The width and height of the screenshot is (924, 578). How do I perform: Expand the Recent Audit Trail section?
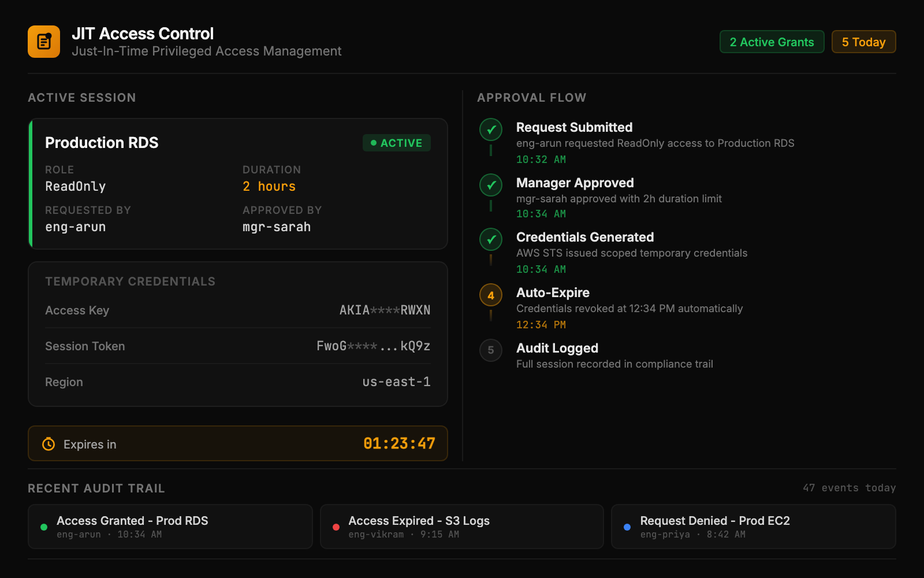pos(96,488)
